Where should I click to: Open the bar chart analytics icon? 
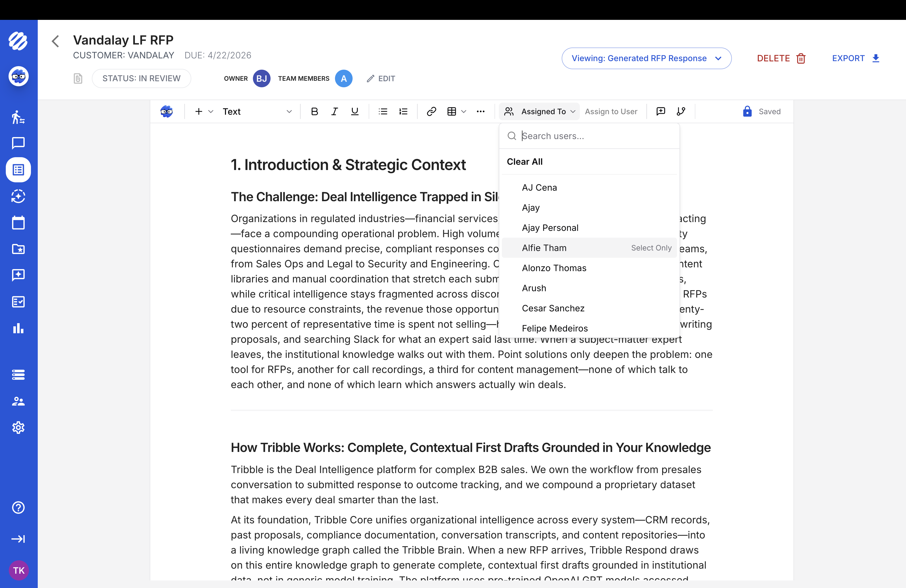(18, 328)
